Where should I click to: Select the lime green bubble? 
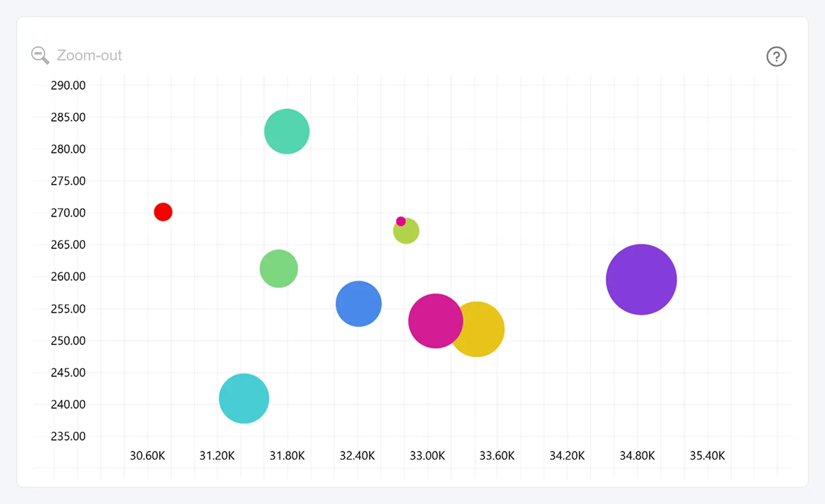408,233
